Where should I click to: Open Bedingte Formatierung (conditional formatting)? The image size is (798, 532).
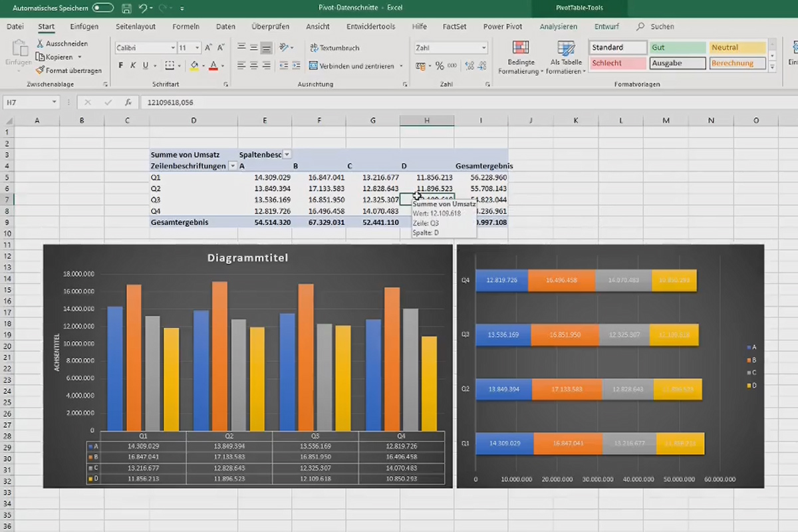521,57
